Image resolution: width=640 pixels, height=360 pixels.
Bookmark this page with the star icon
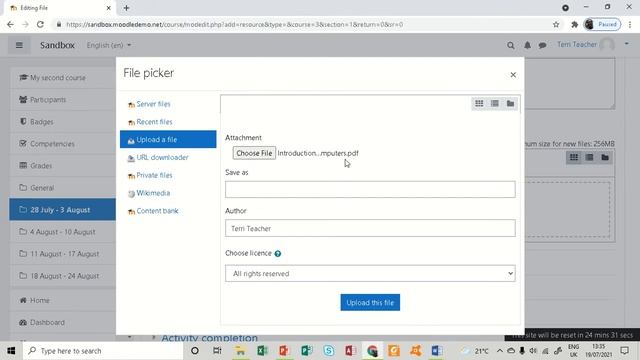pyautogui.click(x=556, y=24)
